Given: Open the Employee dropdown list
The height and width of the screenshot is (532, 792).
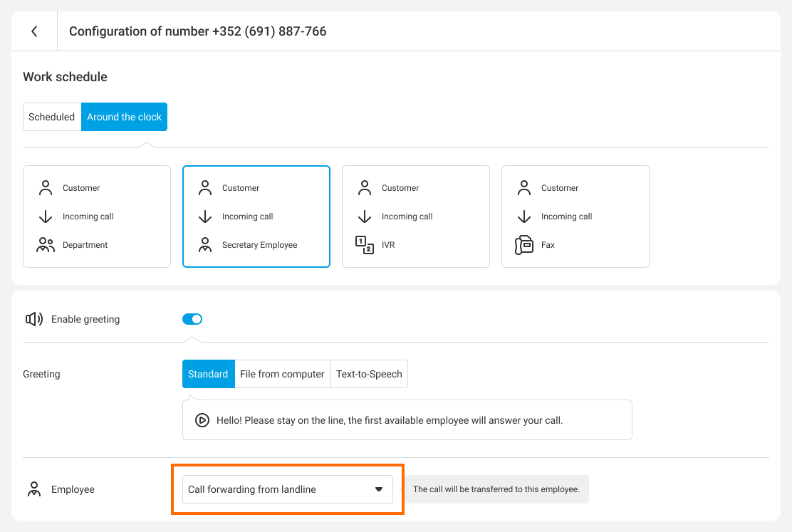Looking at the screenshot, I should (278, 489).
